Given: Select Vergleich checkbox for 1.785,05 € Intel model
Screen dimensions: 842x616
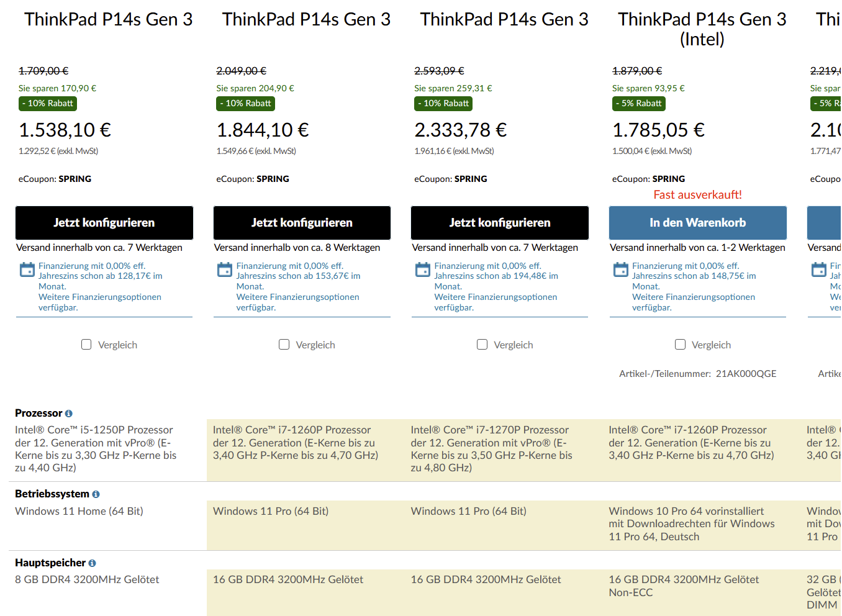Looking at the screenshot, I should [680, 344].
